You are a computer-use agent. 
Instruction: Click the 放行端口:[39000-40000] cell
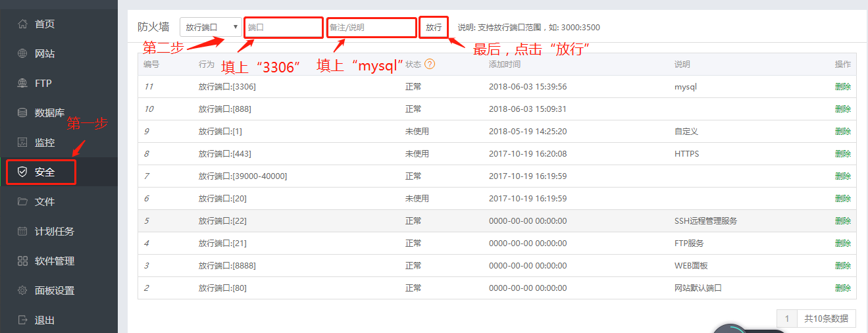click(243, 176)
